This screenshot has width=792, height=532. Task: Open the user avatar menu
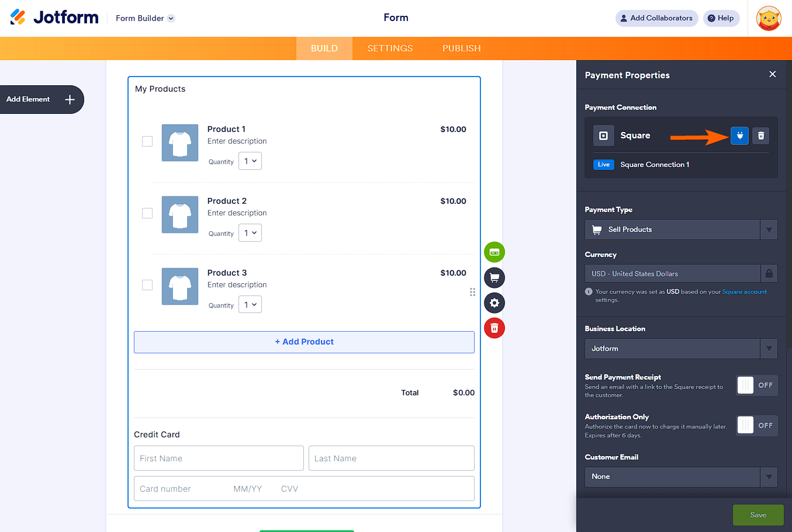(x=769, y=18)
